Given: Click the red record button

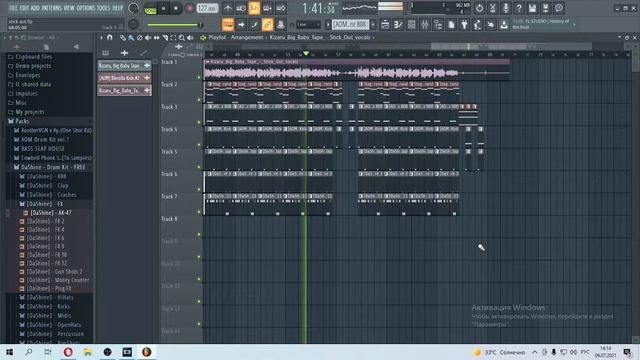Looking at the screenshot, I should pyautogui.click(x=189, y=8).
